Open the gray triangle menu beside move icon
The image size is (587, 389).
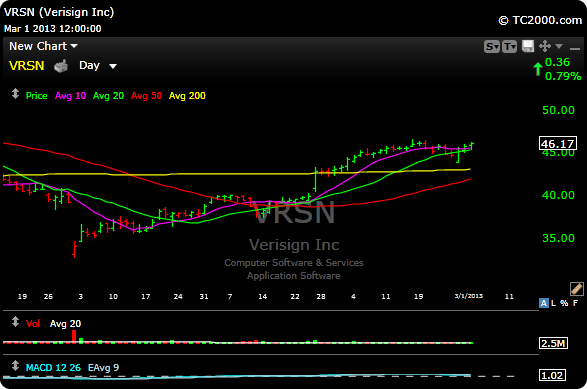pos(559,46)
